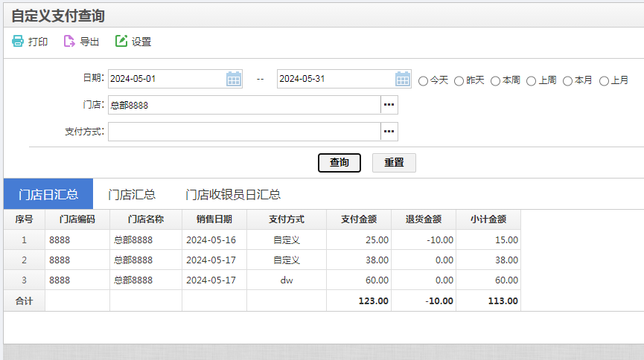This screenshot has height=360, width=644.
Task: Click the empty 支付方式 input field
Action: [244, 132]
